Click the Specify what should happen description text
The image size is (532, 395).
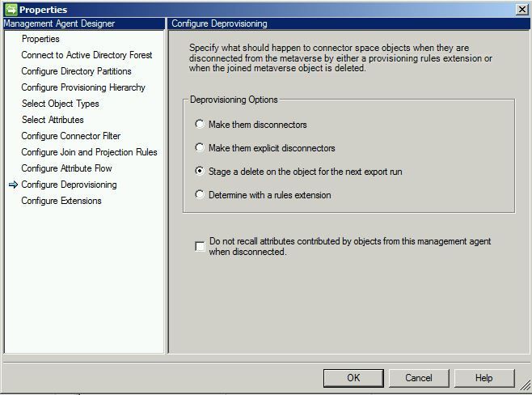pyautogui.click(x=340, y=58)
